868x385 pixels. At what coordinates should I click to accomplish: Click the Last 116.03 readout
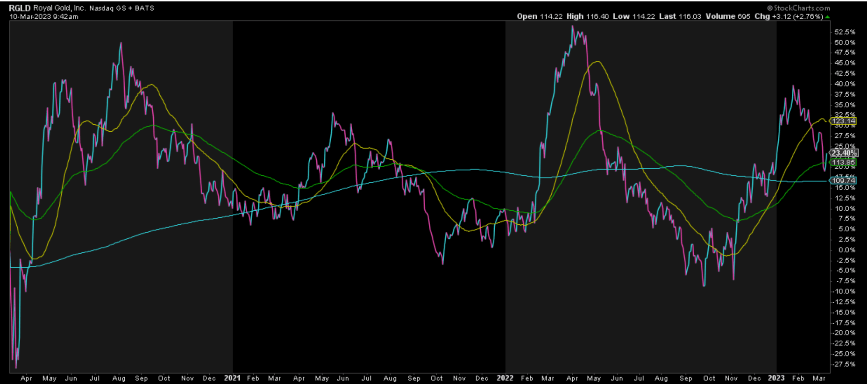click(680, 16)
